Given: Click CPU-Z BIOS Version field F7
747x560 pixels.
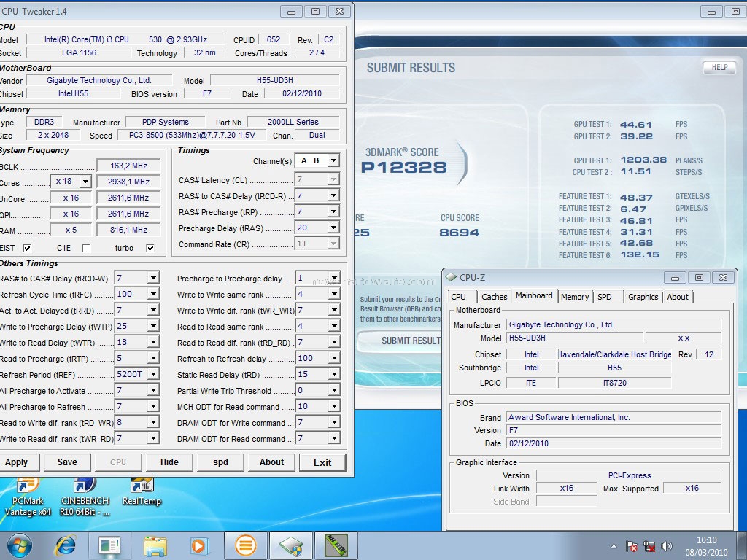Looking at the screenshot, I should point(614,430).
